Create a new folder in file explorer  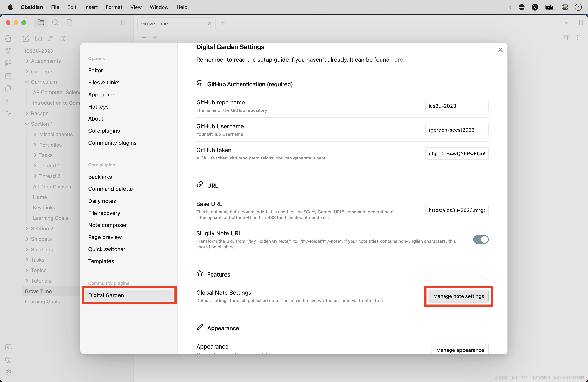pos(38,38)
